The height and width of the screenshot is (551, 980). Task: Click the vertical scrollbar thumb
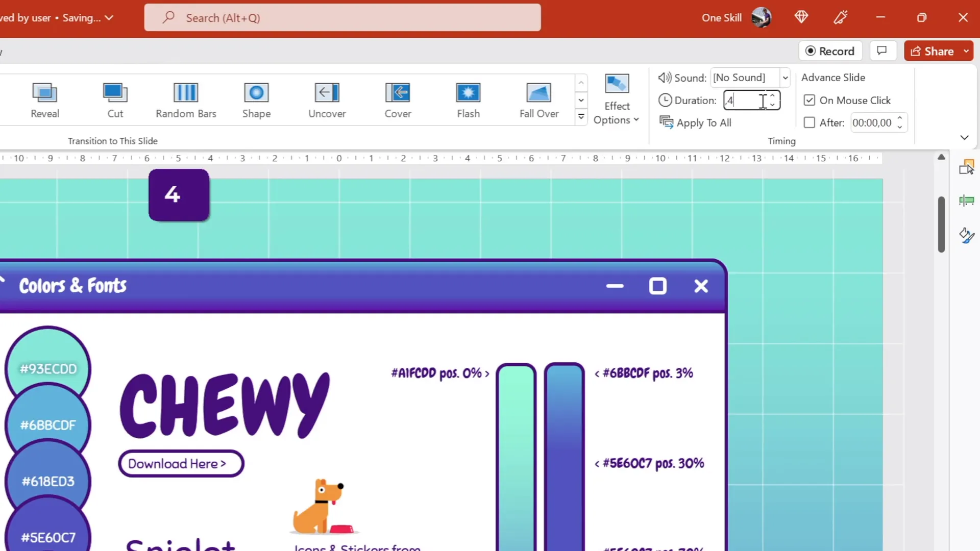pyautogui.click(x=941, y=224)
